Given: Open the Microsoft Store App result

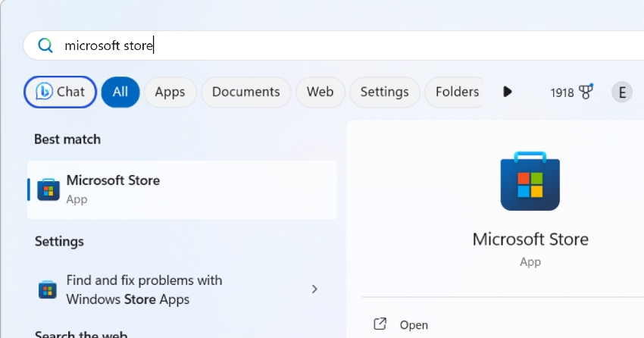Looking at the screenshot, I should [182, 189].
